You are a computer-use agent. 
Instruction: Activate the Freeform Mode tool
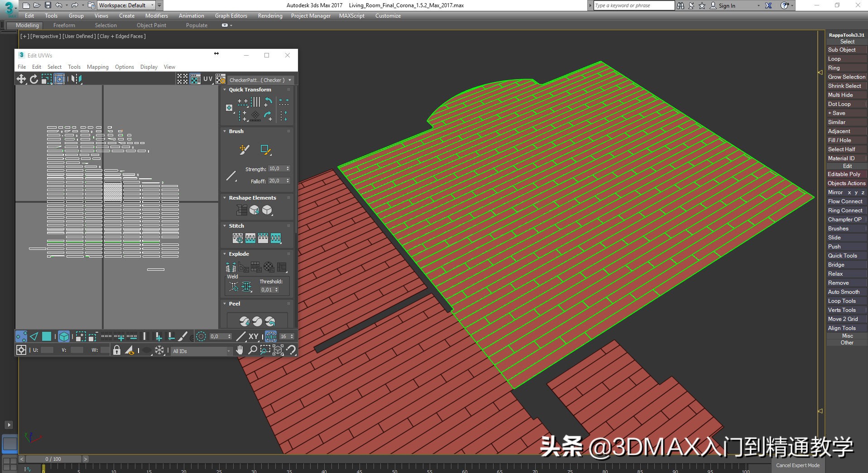tap(59, 79)
